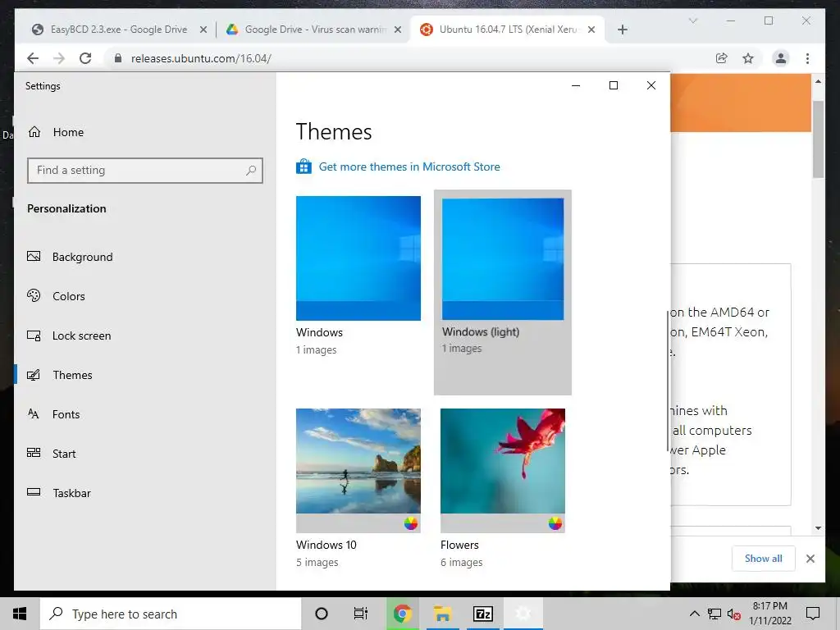Click the Settings gear on taskbar
Viewport: 840px width, 630px height.
pos(523,614)
